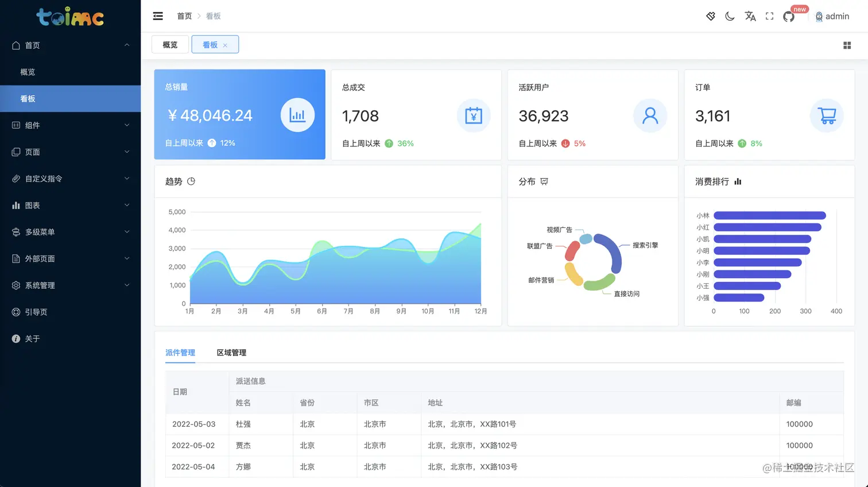Click 首页 in the breadcrumb
868x487 pixels.
coord(184,16)
